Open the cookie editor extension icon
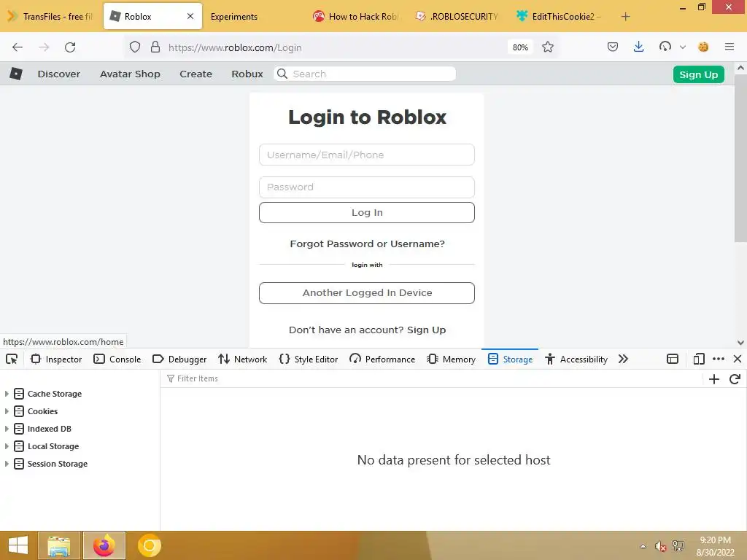Viewport: 747px width, 560px height. click(x=703, y=47)
